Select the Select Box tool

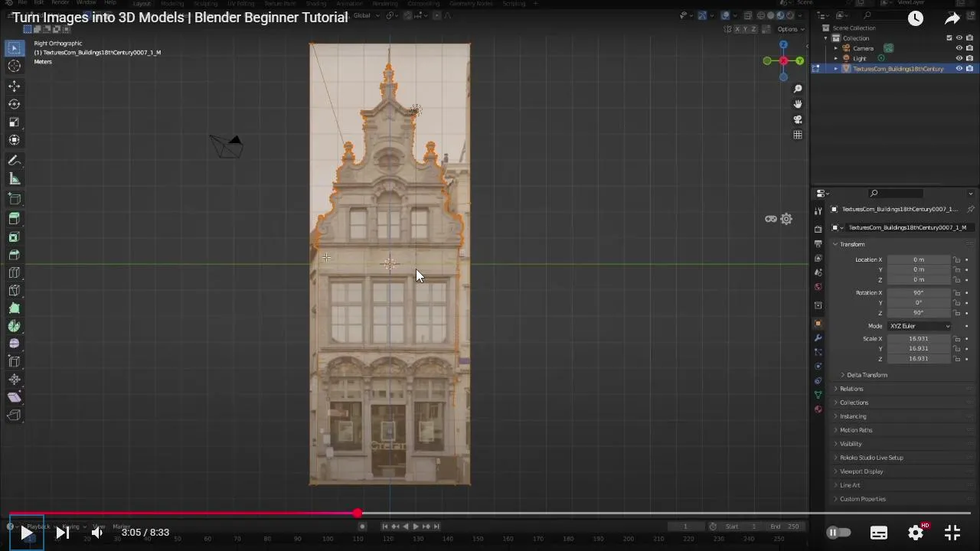point(14,48)
